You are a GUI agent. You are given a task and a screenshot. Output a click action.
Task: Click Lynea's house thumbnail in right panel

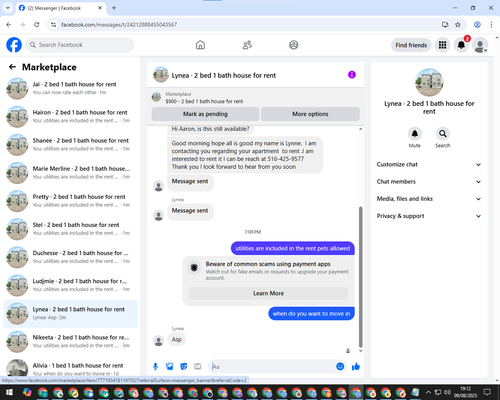click(429, 82)
